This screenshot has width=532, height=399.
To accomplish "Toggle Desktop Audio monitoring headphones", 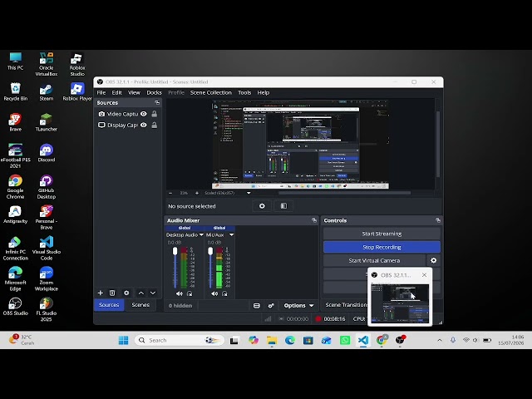I will click(190, 293).
